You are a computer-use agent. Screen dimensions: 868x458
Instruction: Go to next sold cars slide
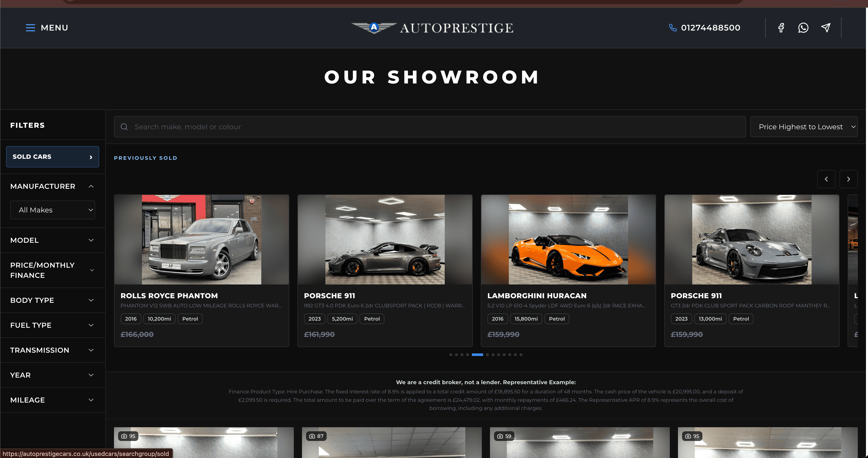848,179
